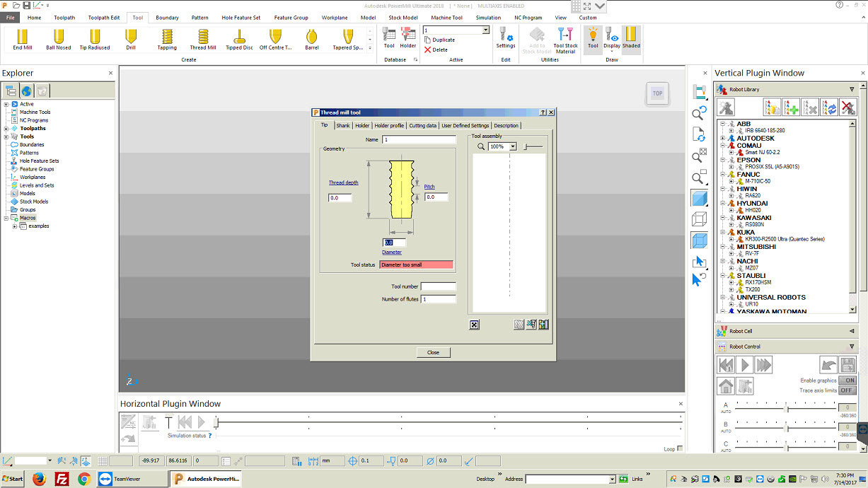Collapse the Robot Library panel
Image resolution: width=868 pixels, height=488 pixels.
[852, 90]
